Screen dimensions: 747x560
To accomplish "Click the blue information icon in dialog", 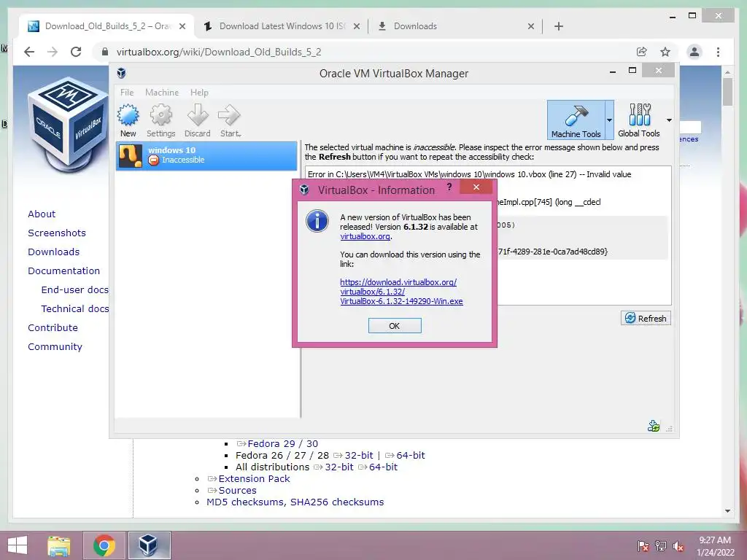I will (x=317, y=221).
